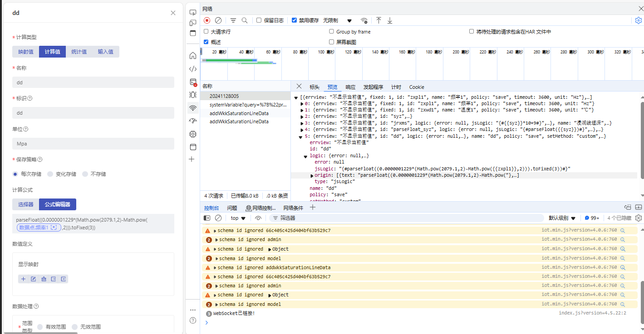
Task: Select the 映射值 calculation type
Action: 26,52
